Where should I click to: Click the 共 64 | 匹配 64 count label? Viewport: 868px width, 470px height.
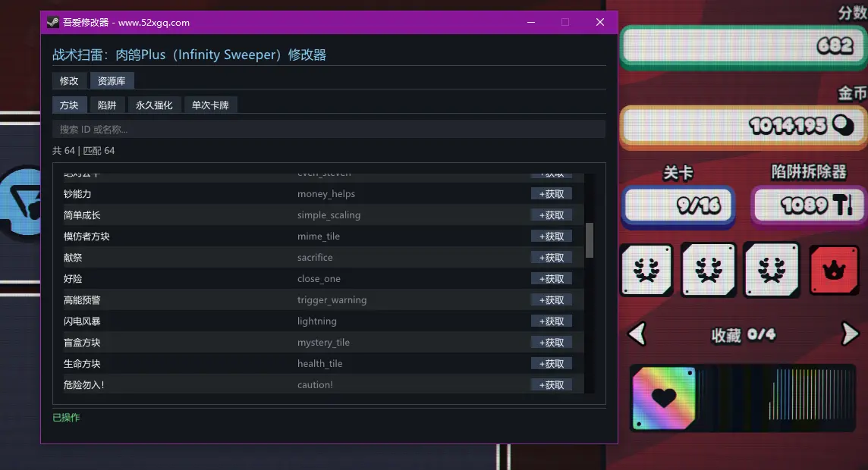click(x=83, y=150)
